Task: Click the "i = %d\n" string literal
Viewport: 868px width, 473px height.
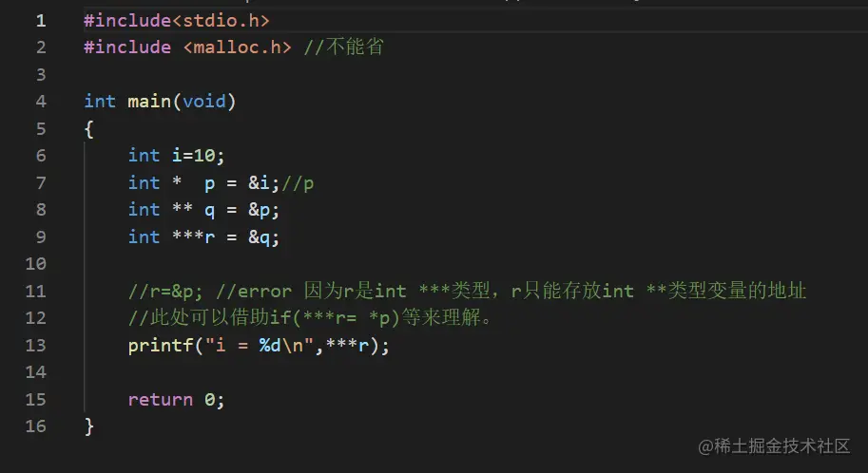Action: 260,346
